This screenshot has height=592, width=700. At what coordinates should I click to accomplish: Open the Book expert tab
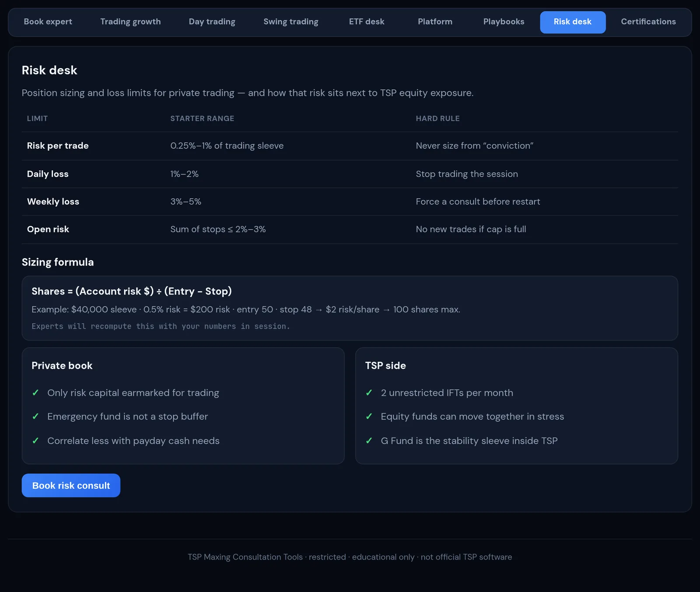(x=48, y=22)
